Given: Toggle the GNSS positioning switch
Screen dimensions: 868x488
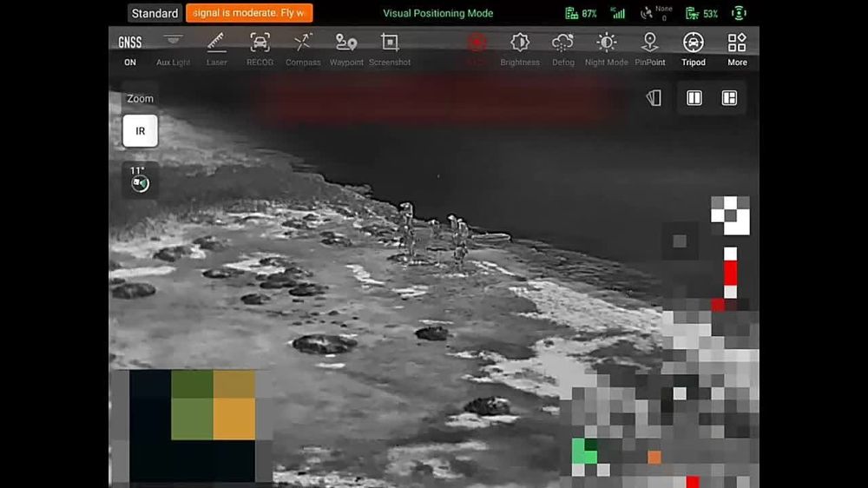Looking at the screenshot, I should tap(129, 49).
